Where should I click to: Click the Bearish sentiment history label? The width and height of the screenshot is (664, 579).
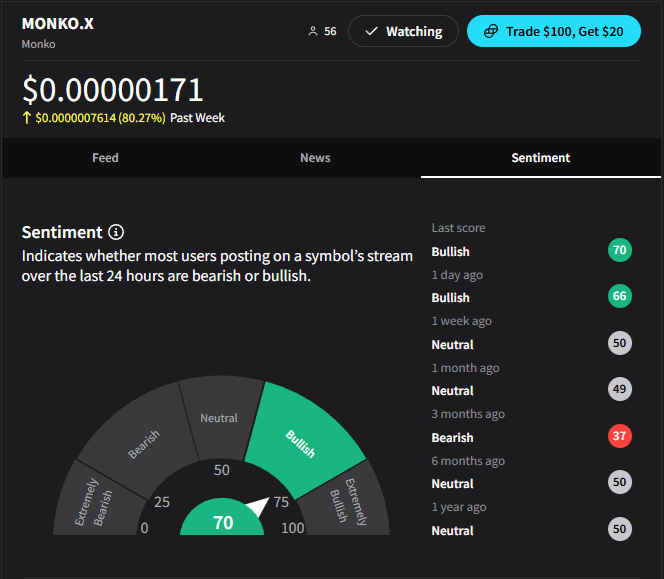point(452,438)
